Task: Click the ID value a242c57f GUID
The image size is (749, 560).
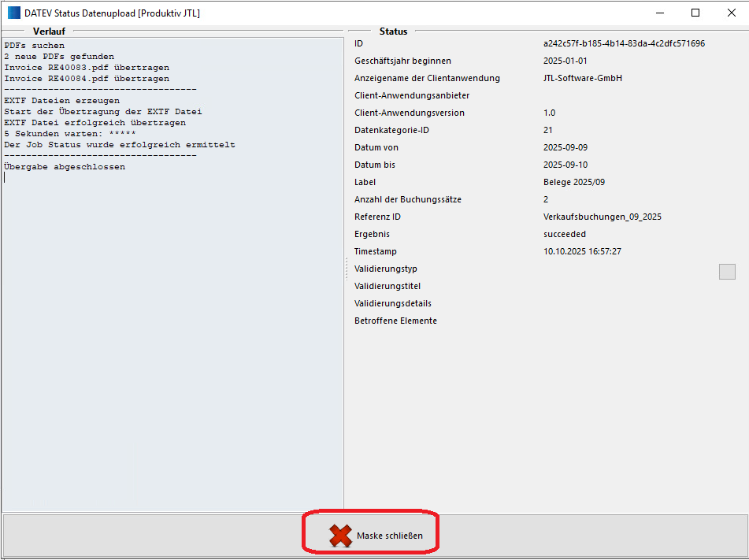Action: click(x=624, y=43)
